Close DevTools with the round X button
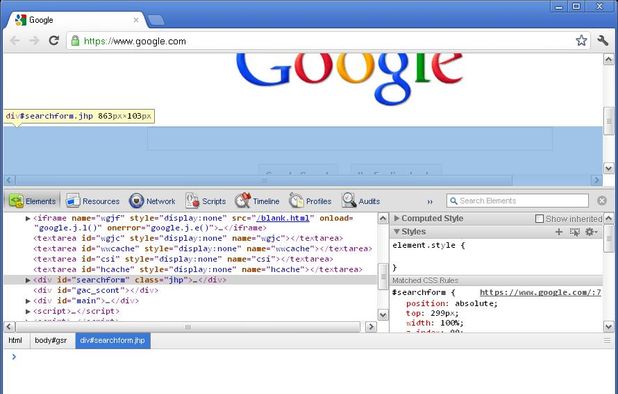 pyautogui.click(x=602, y=201)
